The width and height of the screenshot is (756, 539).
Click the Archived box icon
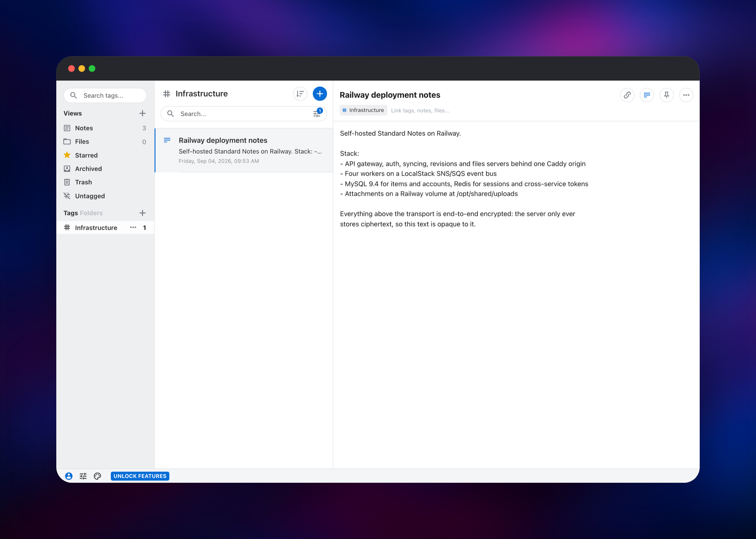[x=67, y=169]
